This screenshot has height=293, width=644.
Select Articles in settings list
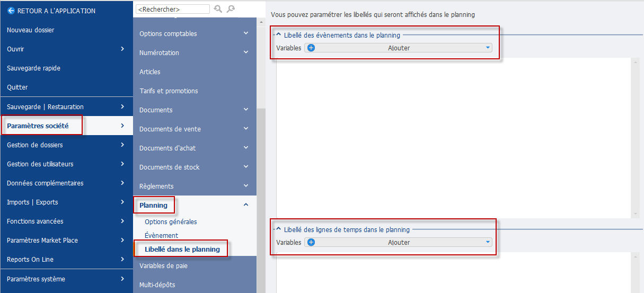click(195, 72)
